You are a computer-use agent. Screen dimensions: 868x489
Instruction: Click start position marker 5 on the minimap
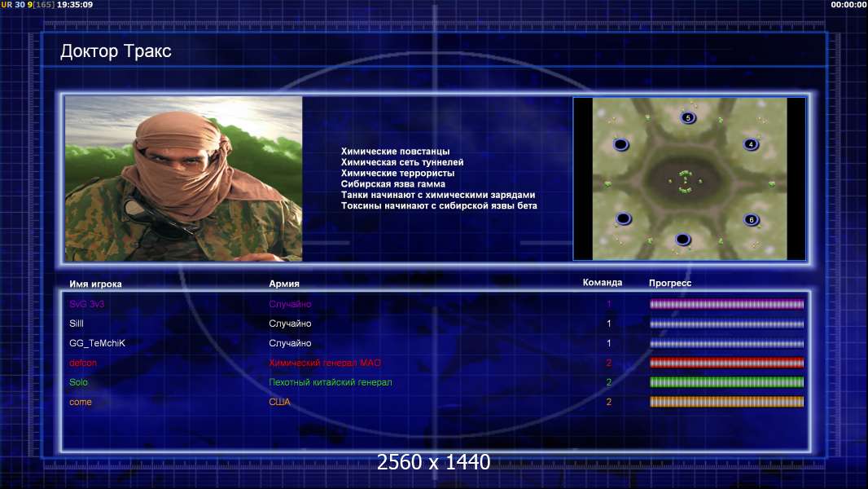(688, 117)
